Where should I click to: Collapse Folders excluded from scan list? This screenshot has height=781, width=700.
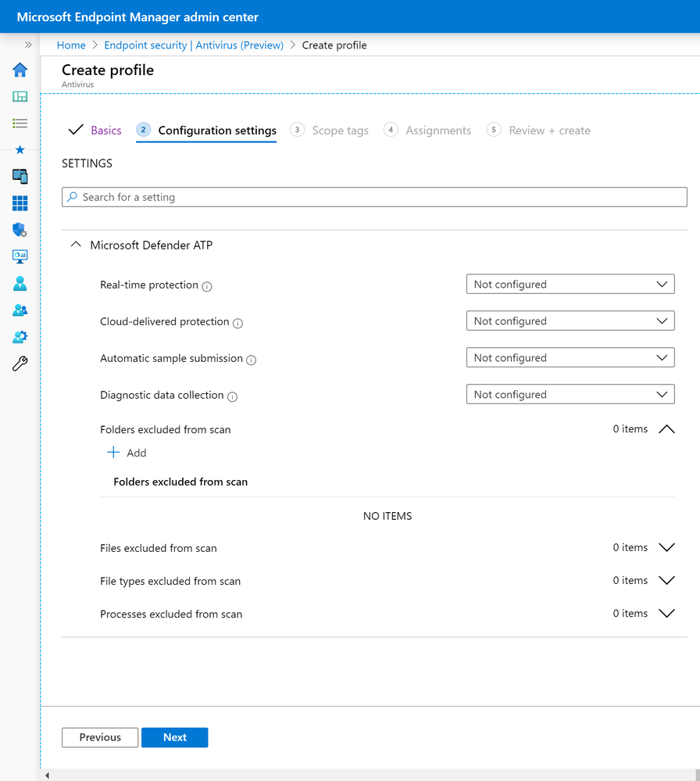pyautogui.click(x=666, y=429)
